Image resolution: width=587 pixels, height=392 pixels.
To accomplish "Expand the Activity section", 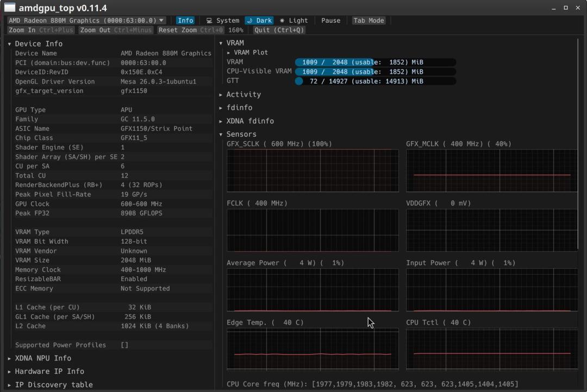I will (x=240, y=94).
